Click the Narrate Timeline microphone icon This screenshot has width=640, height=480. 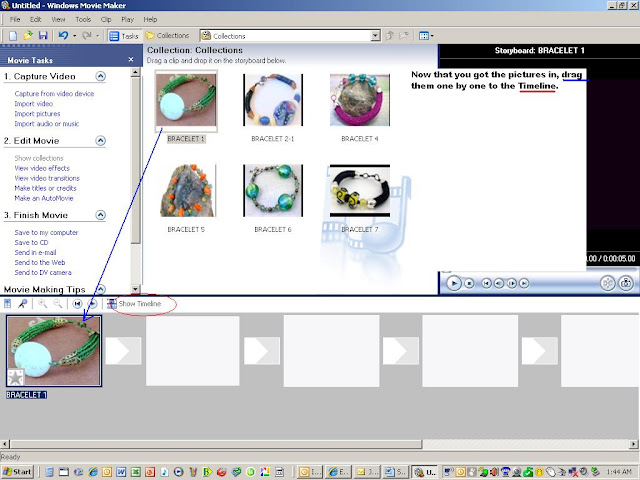22,304
